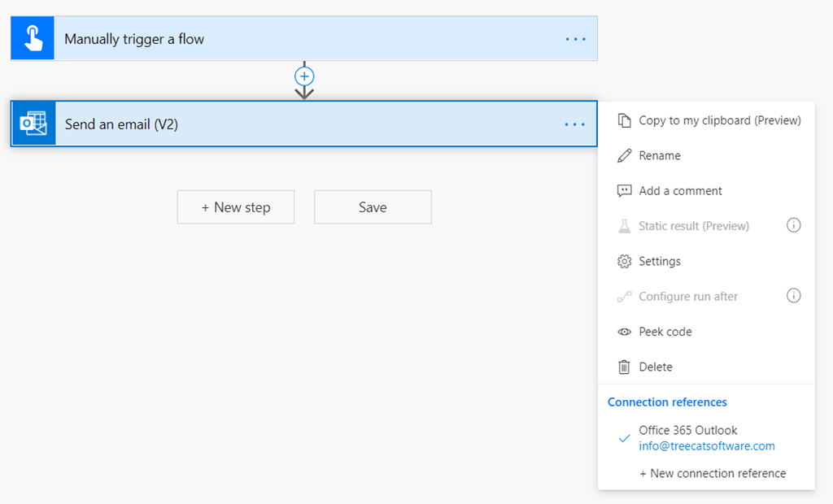
Task: Click the Settings gear icon in menu
Action: (x=624, y=261)
